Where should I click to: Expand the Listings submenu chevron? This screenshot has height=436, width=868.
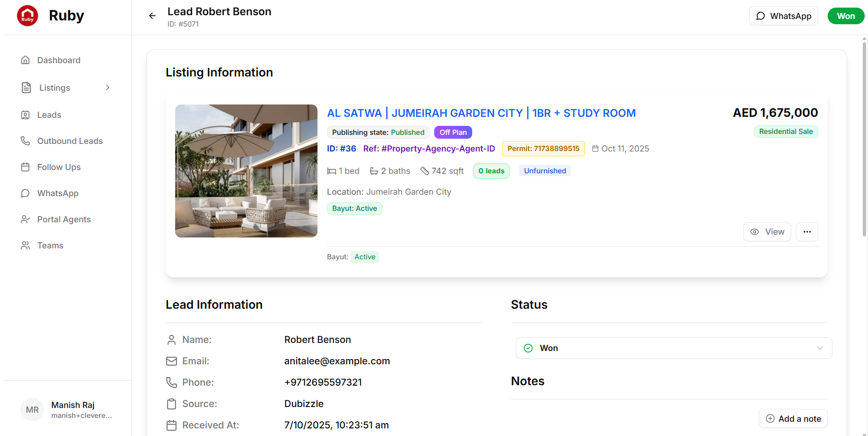tap(108, 87)
